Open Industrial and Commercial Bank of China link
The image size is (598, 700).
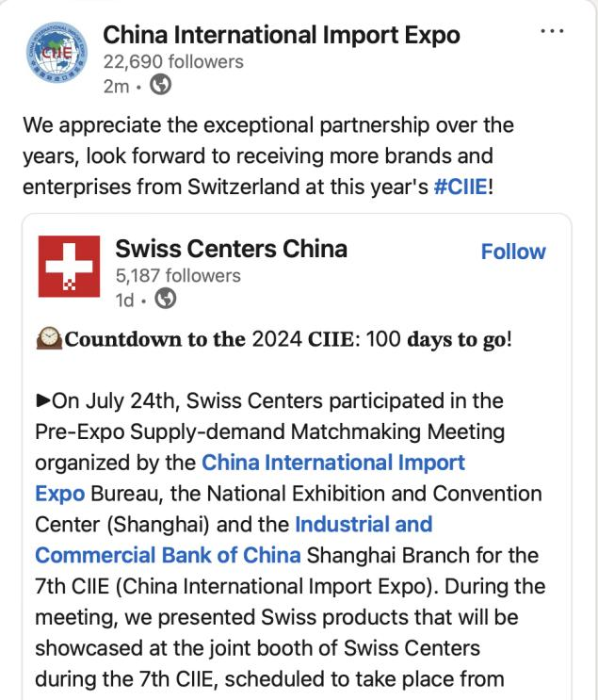click(x=234, y=540)
